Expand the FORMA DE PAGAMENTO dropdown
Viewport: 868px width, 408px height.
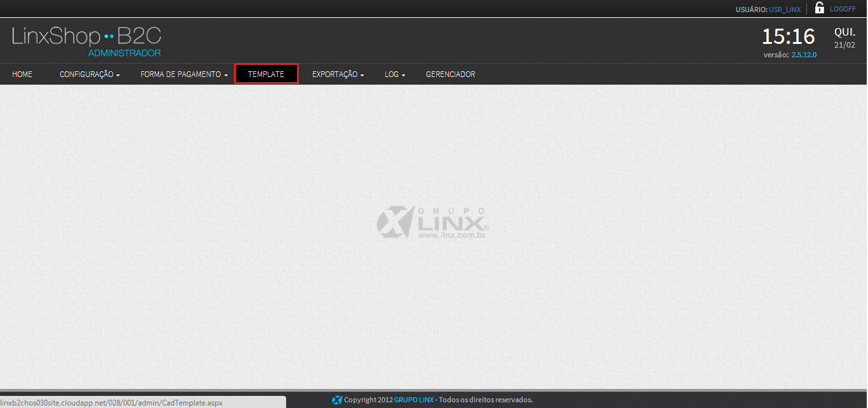(184, 74)
